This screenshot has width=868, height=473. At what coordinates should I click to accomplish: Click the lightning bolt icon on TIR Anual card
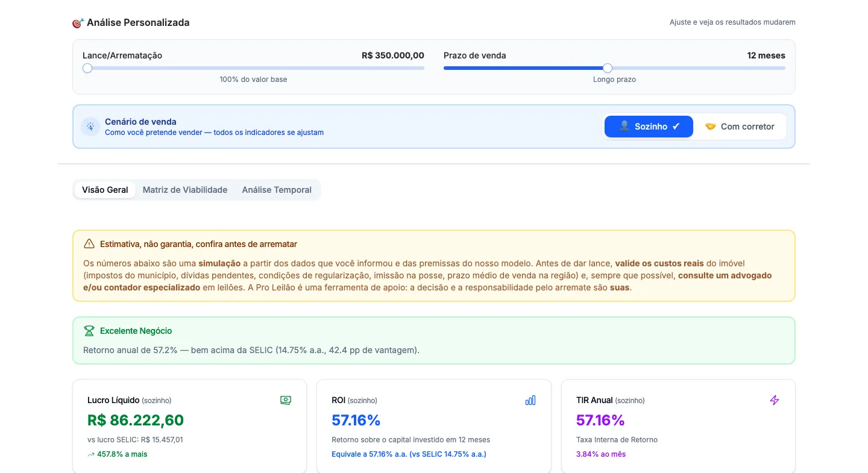click(775, 400)
